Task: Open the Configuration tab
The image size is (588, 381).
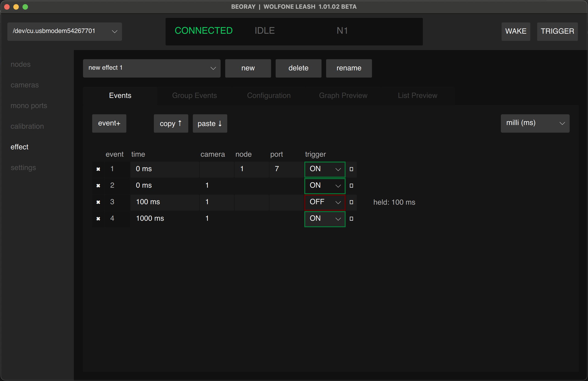Action: 269,95
